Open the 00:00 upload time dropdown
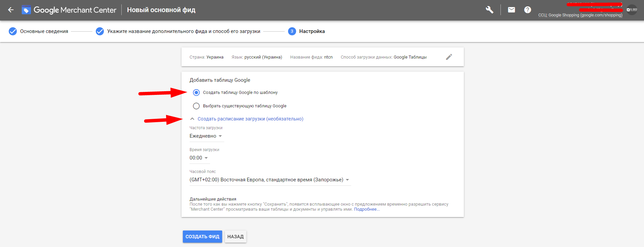644x247 pixels. (199, 158)
